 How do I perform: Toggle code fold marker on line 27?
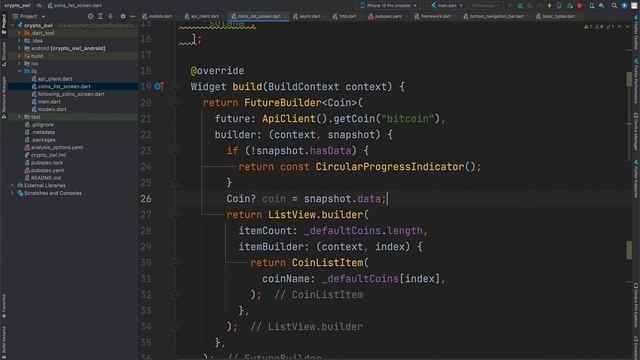click(x=175, y=215)
